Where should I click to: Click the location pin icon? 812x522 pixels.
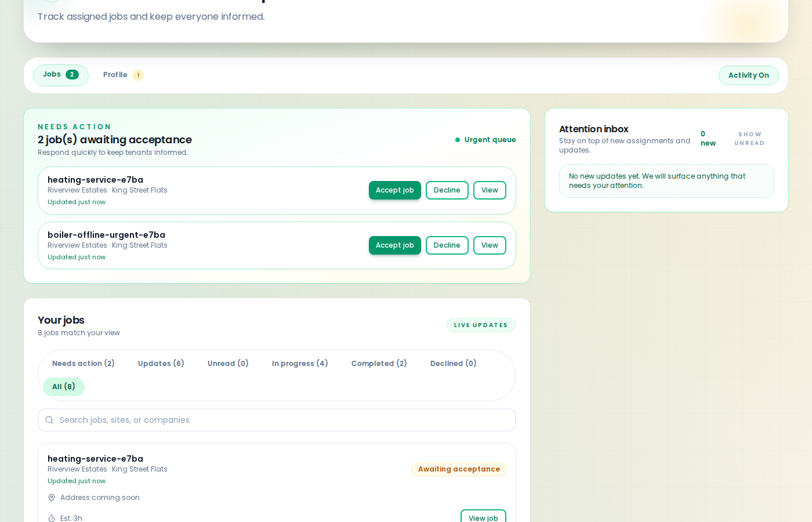(52, 498)
